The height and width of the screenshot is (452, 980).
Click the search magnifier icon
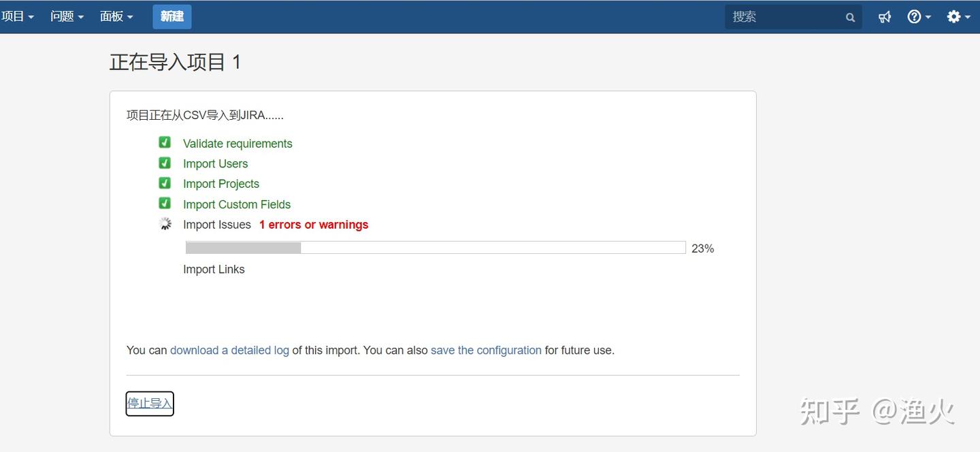pyautogui.click(x=850, y=18)
